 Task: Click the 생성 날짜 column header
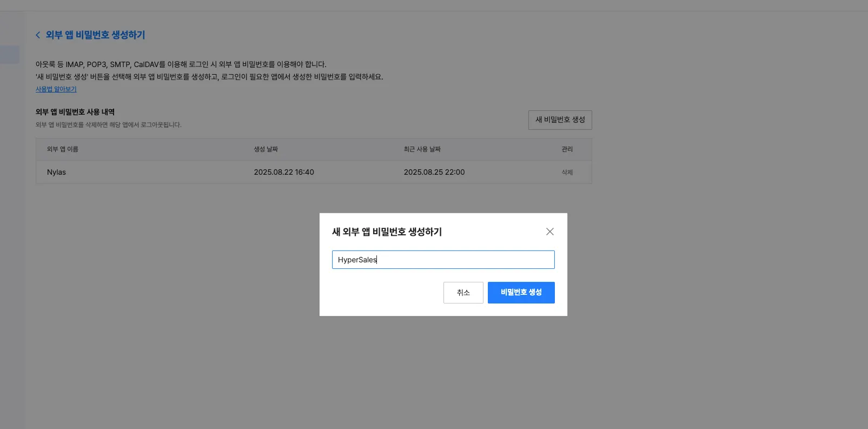[x=266, y=149]
